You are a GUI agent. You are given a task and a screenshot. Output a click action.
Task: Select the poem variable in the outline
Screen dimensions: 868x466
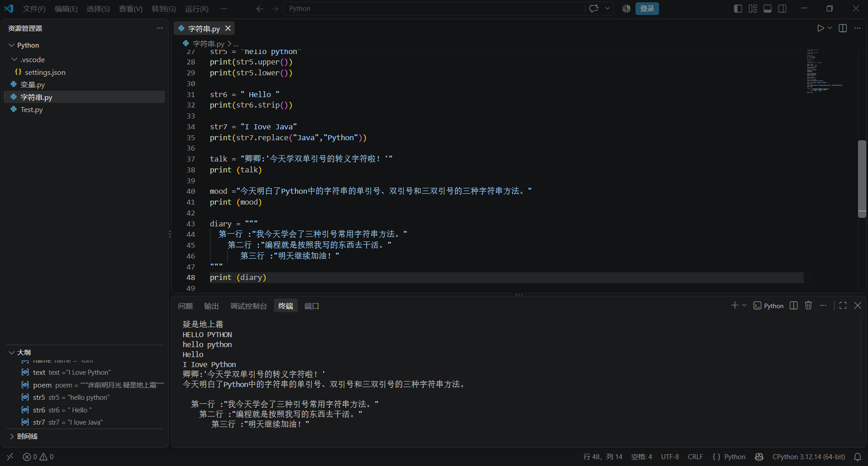click(92, 385)
